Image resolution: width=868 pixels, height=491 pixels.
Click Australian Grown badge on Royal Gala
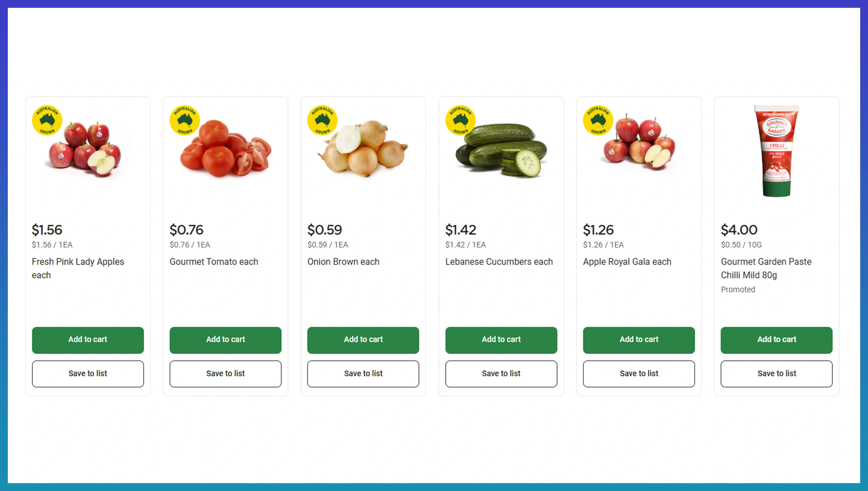(598, 120)
